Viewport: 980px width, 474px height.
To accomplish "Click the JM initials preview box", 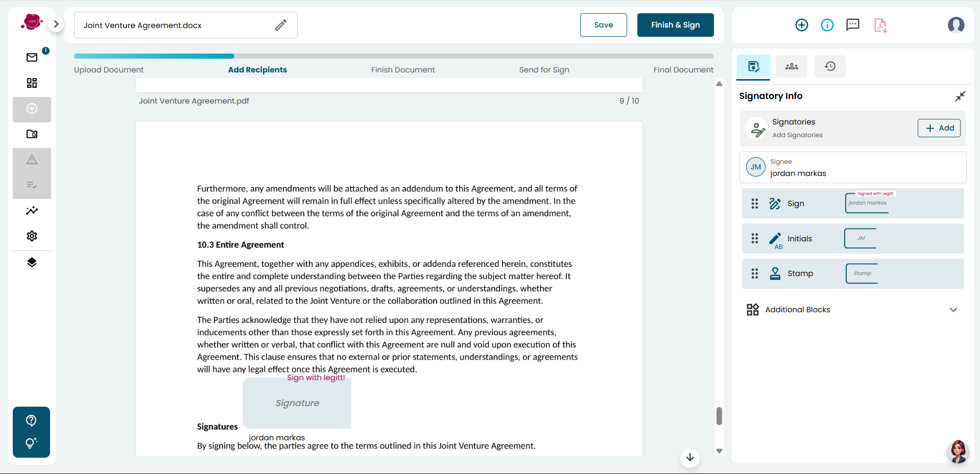I will pos(861,238).
